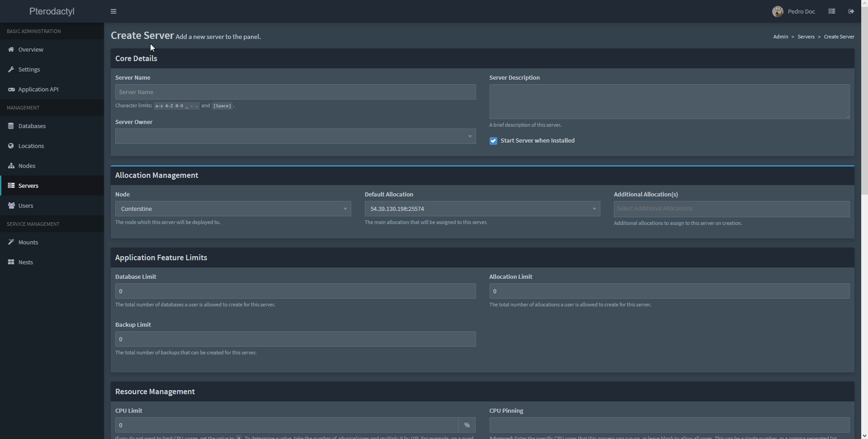Click the Admin breadcrumb link
868x439 pixels.
coord(780,37)
